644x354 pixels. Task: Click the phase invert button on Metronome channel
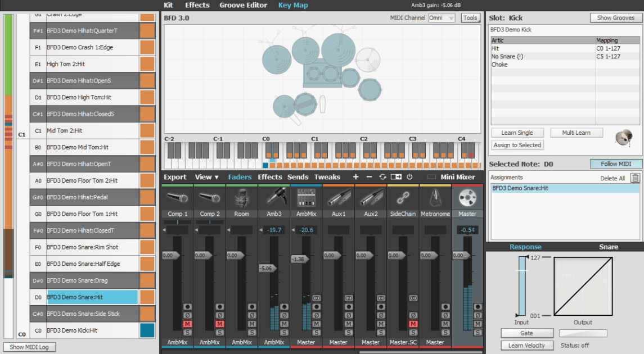[x=445, y=315]
